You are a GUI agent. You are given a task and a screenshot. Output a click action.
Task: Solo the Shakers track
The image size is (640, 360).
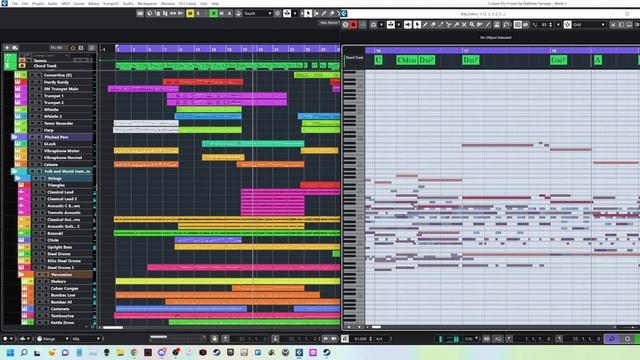[46, 281]
